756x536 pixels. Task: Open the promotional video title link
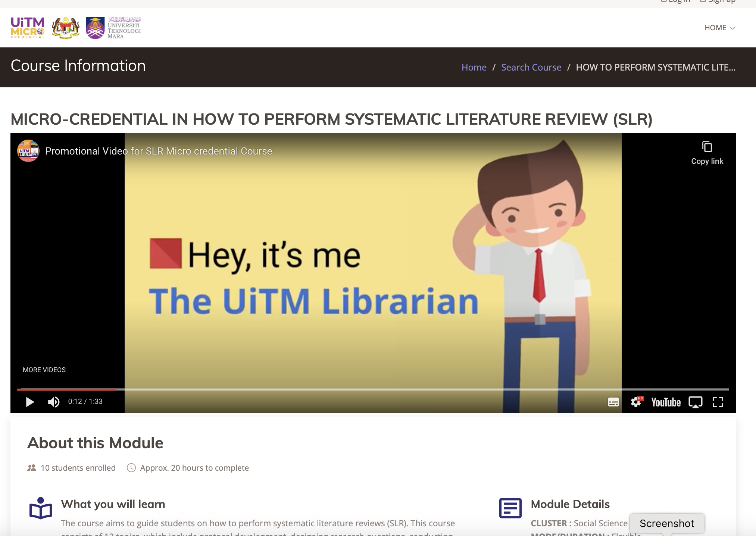point(159,151)
